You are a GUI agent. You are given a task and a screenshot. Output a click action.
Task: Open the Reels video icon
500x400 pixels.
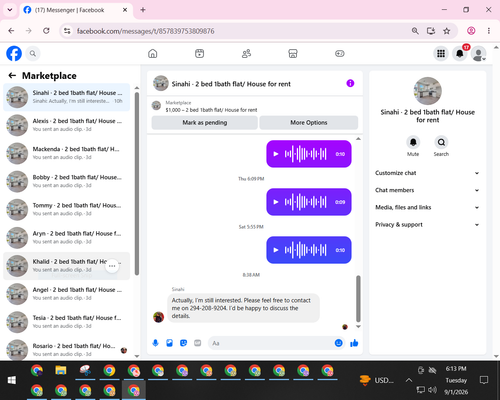[x=199, y=53]
